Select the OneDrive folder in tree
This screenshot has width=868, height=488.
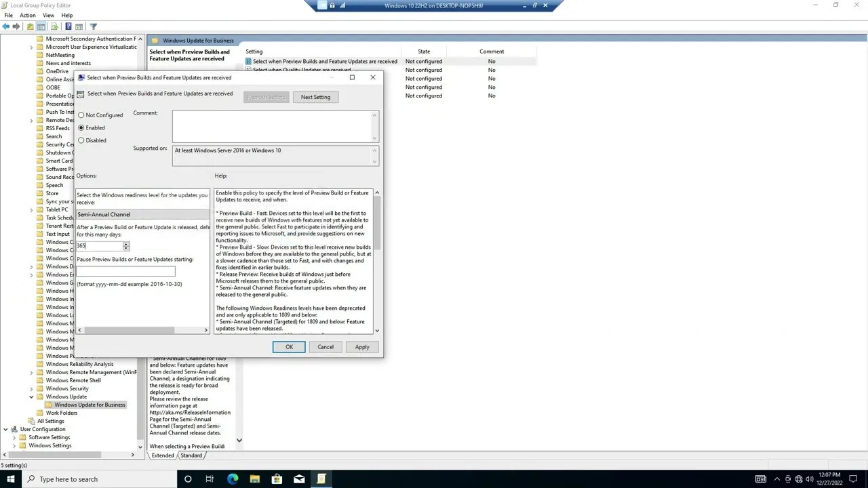[x=56, y=71]
